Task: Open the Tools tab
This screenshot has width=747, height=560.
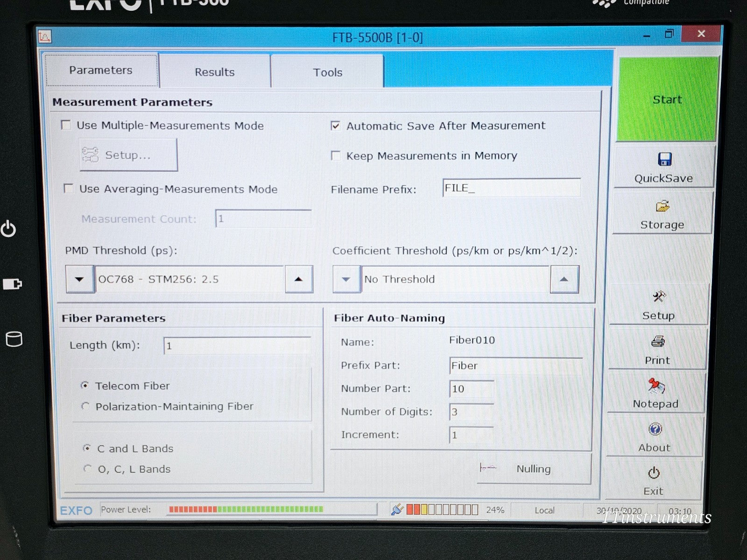Action: point(327,72)
